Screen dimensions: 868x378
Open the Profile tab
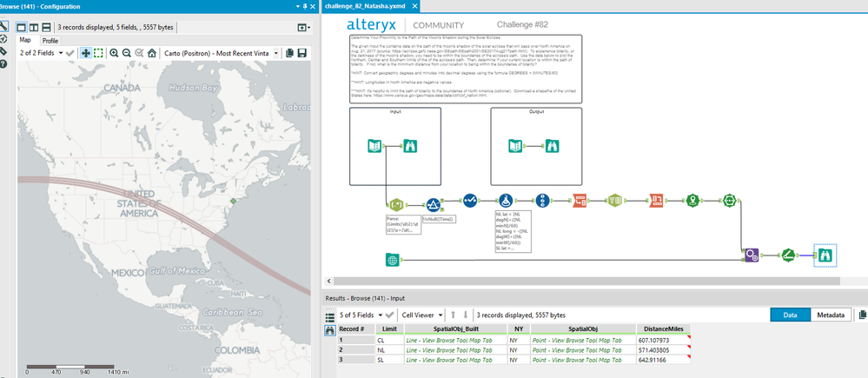click(x=50, y=41)
